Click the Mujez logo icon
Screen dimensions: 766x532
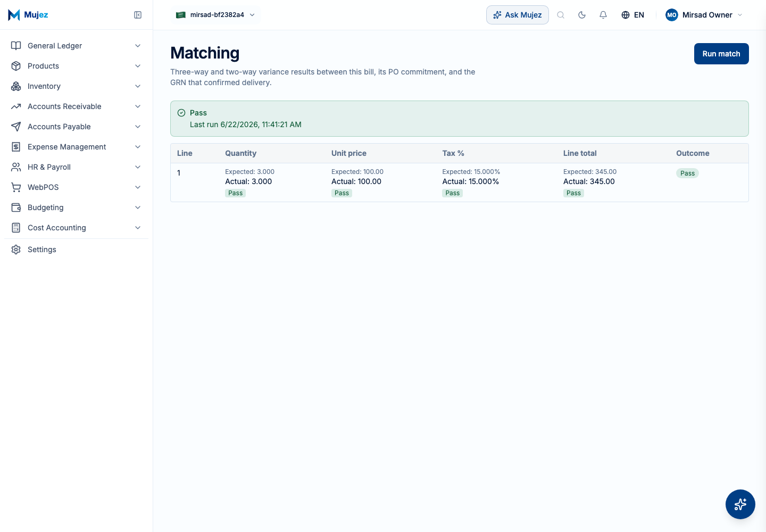(14, 15)
